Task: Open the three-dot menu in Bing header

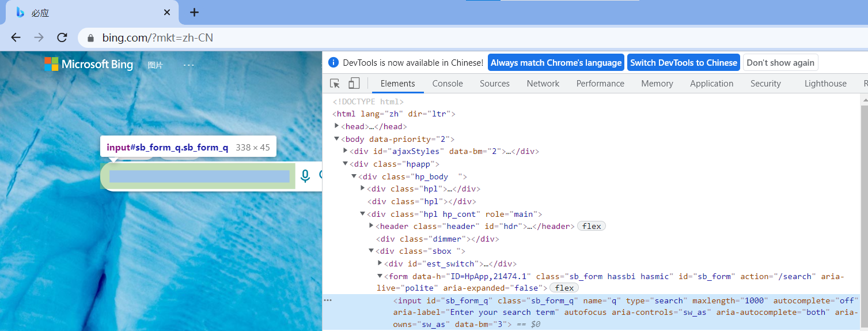Action: pyautogui.click(x=189, y=65)
